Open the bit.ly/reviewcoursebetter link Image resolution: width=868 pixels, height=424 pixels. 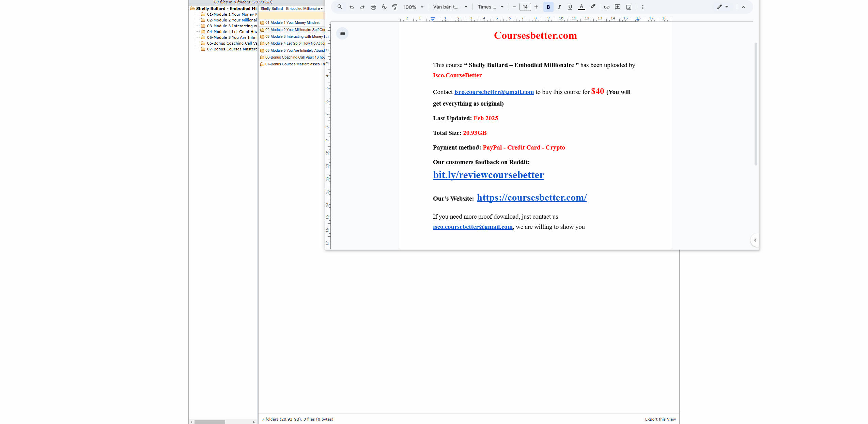click(488, 175)
